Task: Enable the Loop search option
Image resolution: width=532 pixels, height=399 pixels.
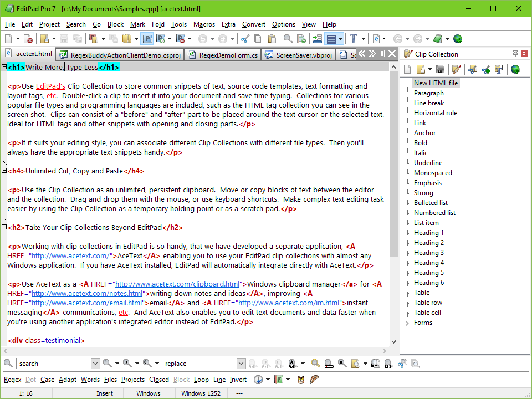Action: point(201,379)
